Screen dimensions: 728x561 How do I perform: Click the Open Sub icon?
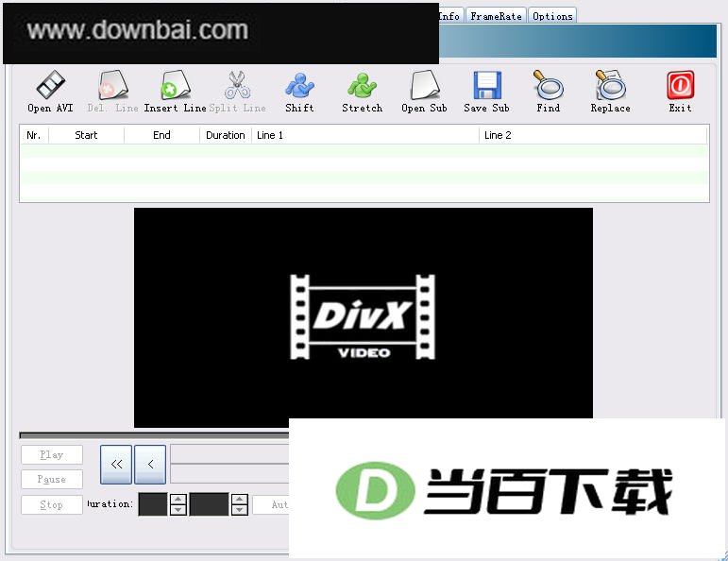pyautogui.click(x=424, y=92)
